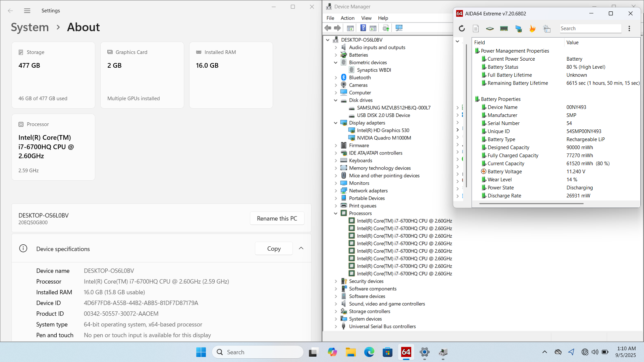This screenshot has height=362, width=644.
Task: Click the AIDA64 CPU chip icon
Action: 490,28
